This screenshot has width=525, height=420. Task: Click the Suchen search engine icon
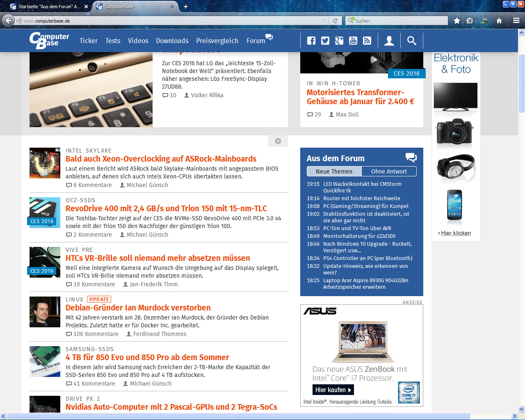pos(351,21)
